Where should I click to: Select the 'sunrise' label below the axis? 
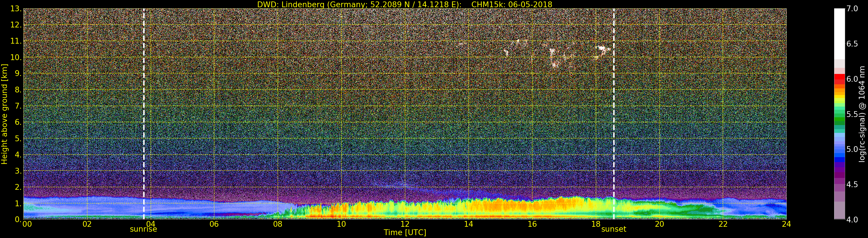click(143, 229)
